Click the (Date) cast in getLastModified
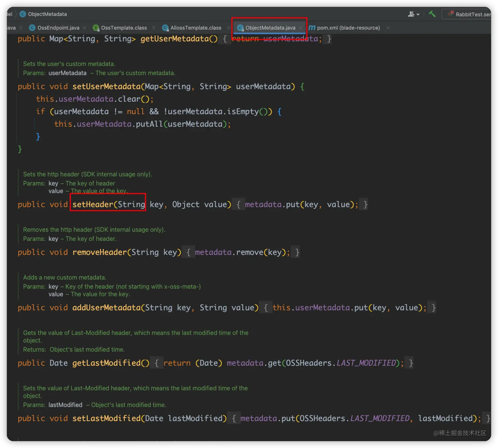 click(x=209, y=363)
